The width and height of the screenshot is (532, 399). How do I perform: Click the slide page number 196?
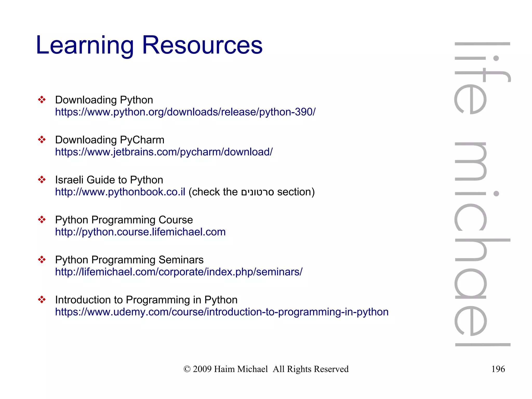click(x=498, y=369)
